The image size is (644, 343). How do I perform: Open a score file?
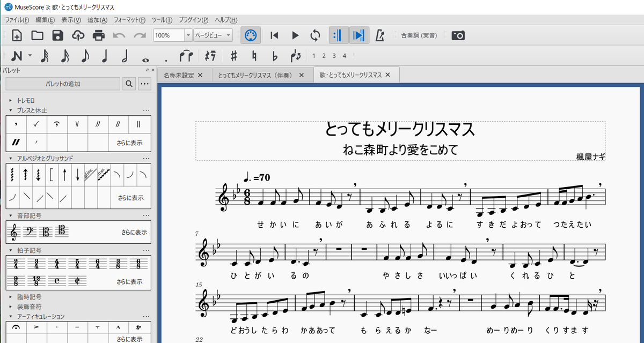(x=37, y=35)
